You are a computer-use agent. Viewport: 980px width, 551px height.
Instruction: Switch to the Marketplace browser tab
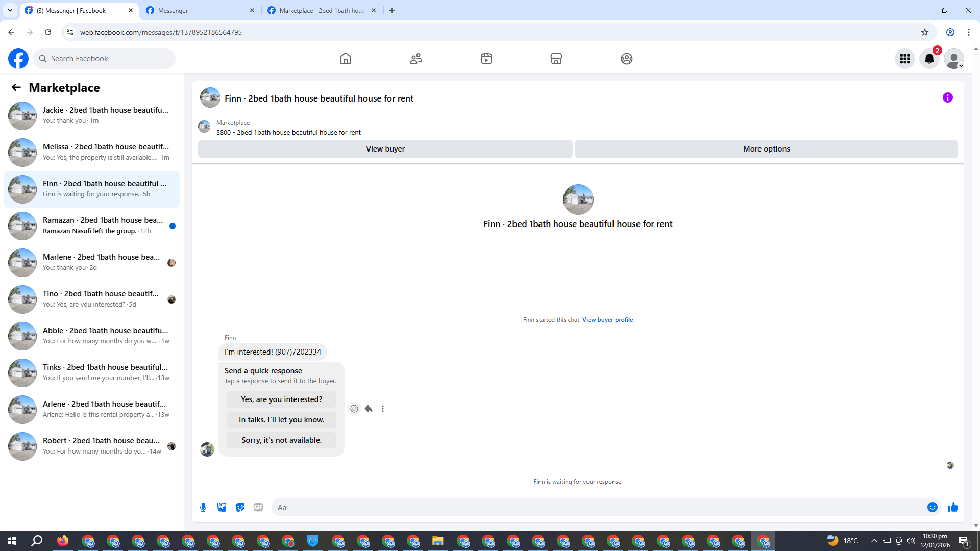click(x=322, y=10)
